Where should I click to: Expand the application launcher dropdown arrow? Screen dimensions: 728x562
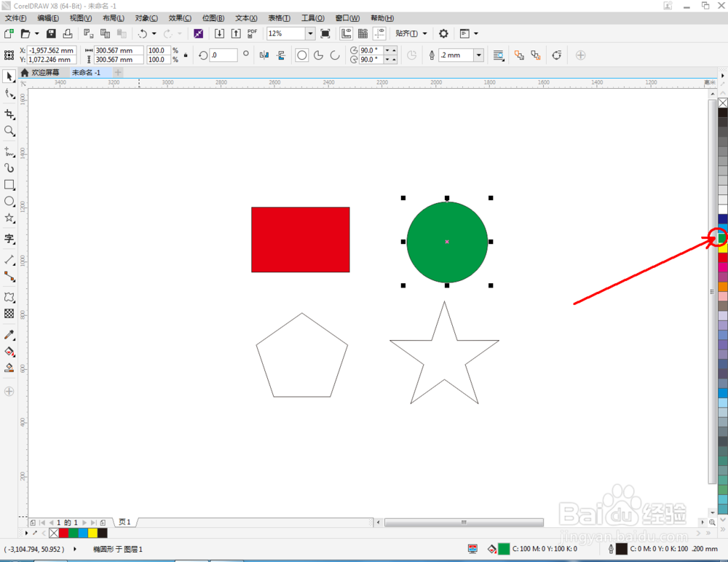(476, 33)
